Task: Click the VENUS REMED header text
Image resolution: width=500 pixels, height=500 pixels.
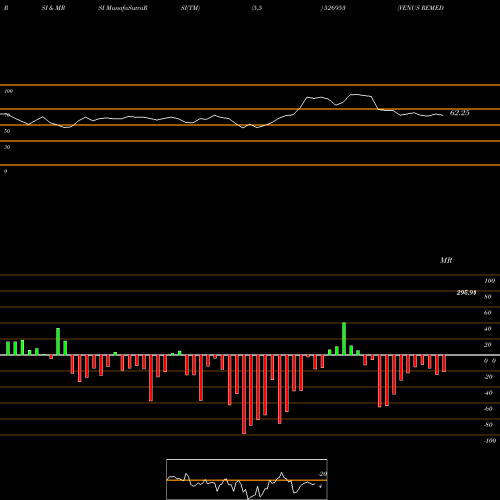Action: click(x=420, y=8)
